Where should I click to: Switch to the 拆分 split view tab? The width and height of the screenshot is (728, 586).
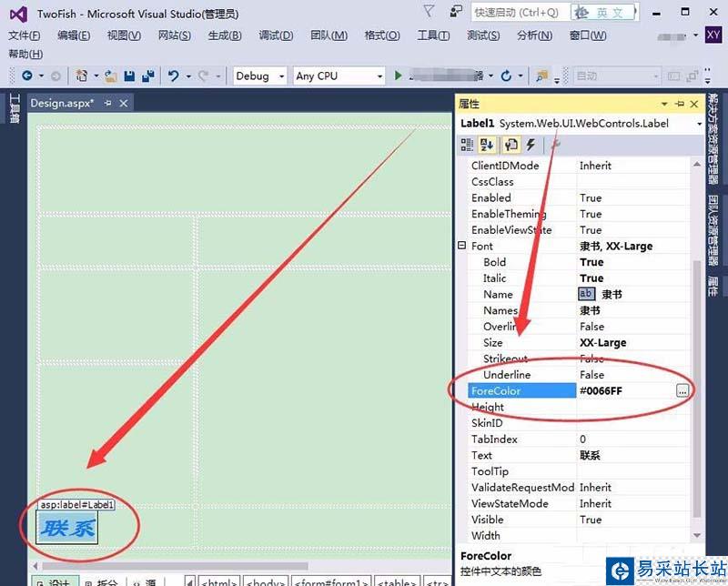click(102, 581)
